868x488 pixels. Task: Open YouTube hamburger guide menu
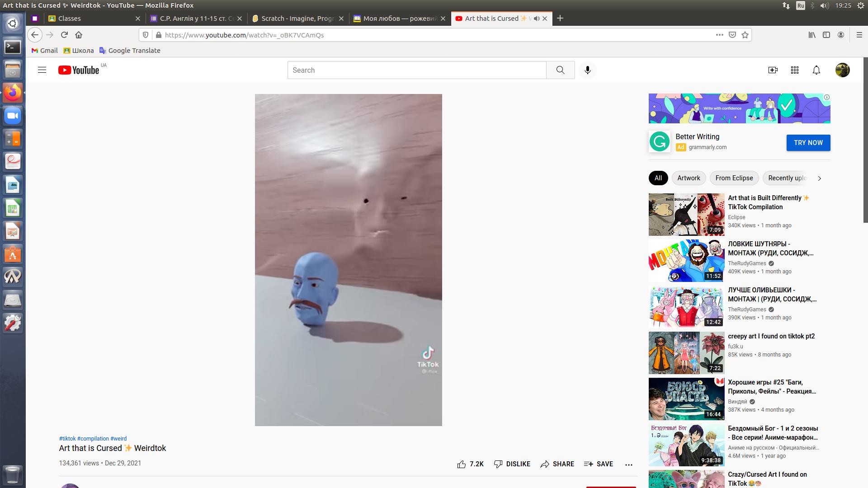(x=42, y=70)
